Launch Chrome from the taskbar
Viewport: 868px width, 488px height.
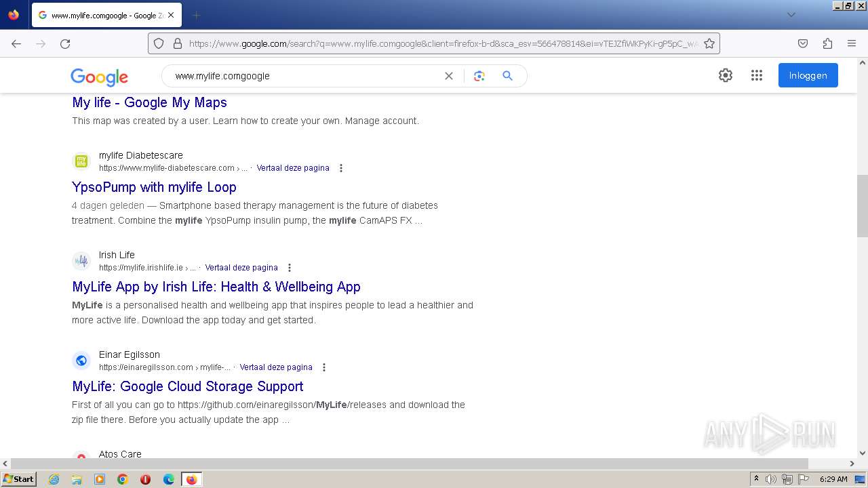[123, 479]
